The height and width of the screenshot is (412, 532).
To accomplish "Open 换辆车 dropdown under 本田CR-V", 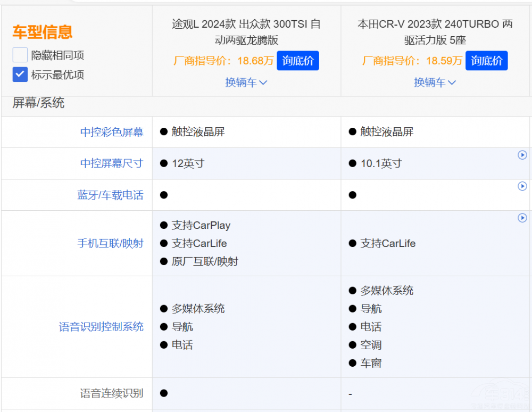I will click(435, 83).
